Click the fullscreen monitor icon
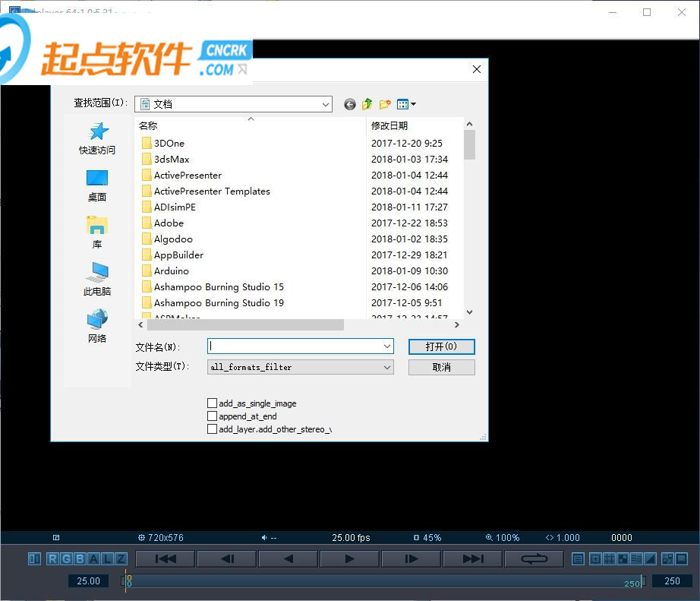 682,558
